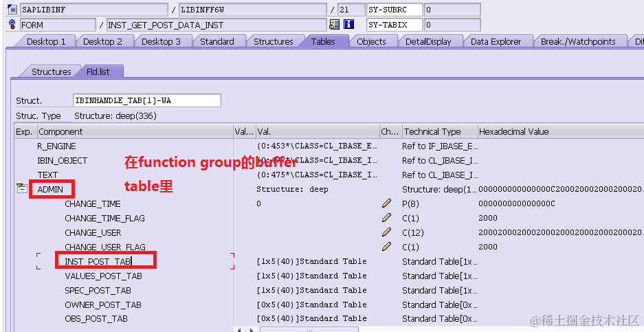Click the navigate icon right of INST_GET_POST_DATA_INST
The image size is (644, 332).
(334, 25)
